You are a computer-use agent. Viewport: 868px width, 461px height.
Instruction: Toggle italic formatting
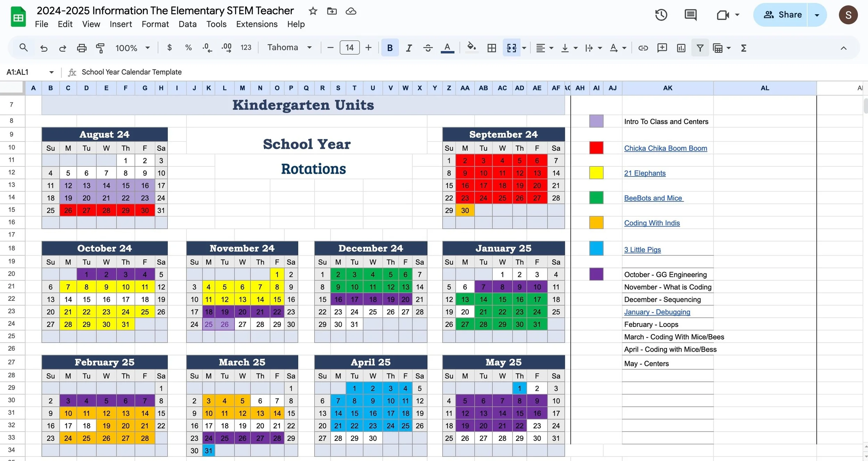[409, 48]
